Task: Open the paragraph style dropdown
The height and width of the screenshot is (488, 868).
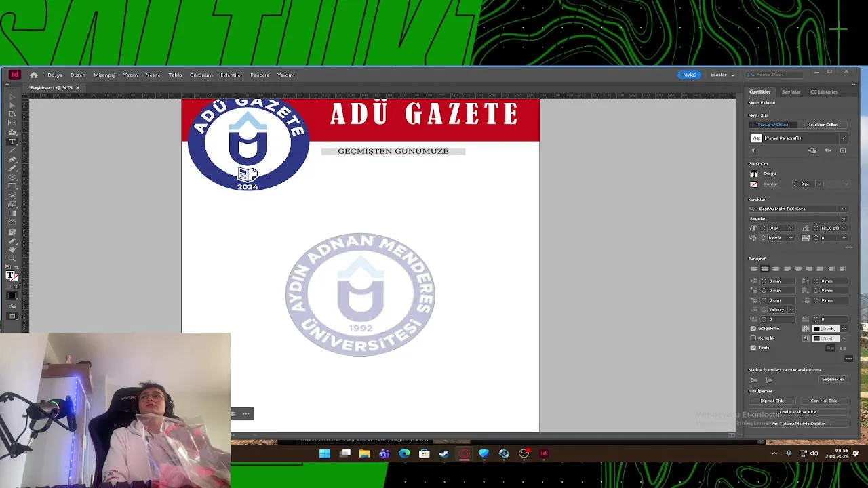Action: pos(843,138)
